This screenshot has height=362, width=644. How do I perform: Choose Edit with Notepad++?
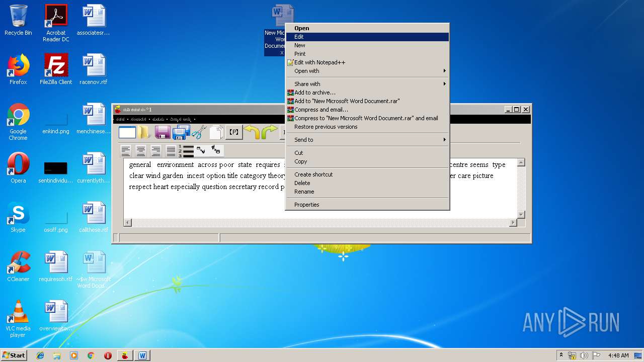click(367, 62)
